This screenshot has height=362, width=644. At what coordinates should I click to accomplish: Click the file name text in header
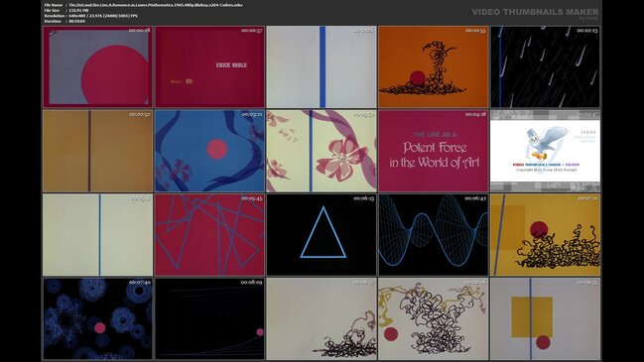155,5
